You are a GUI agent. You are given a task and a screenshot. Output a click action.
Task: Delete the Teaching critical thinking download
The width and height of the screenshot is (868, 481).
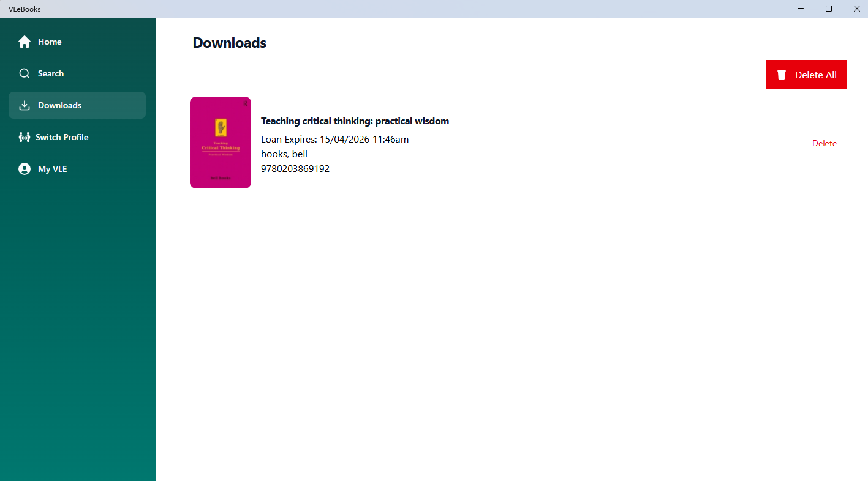(824, 143)
